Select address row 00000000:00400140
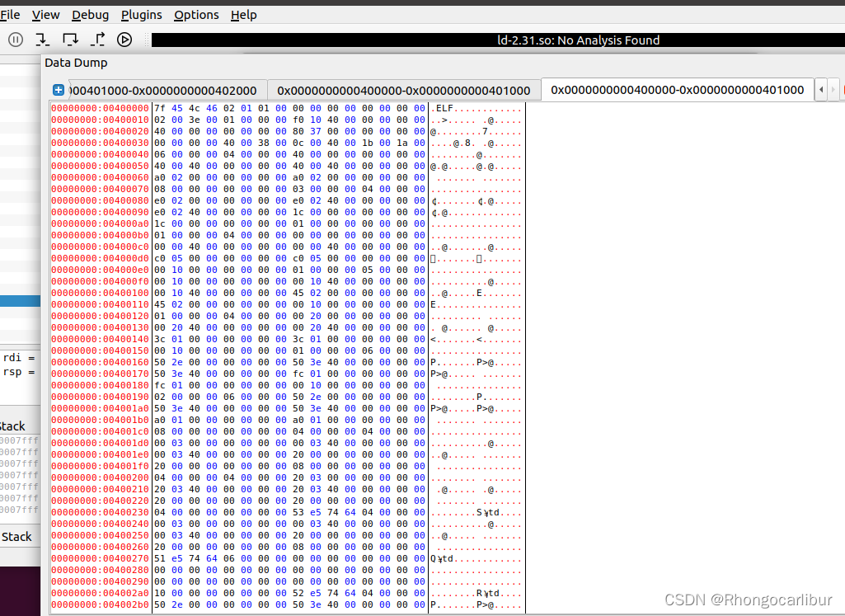 pos(101,339)
